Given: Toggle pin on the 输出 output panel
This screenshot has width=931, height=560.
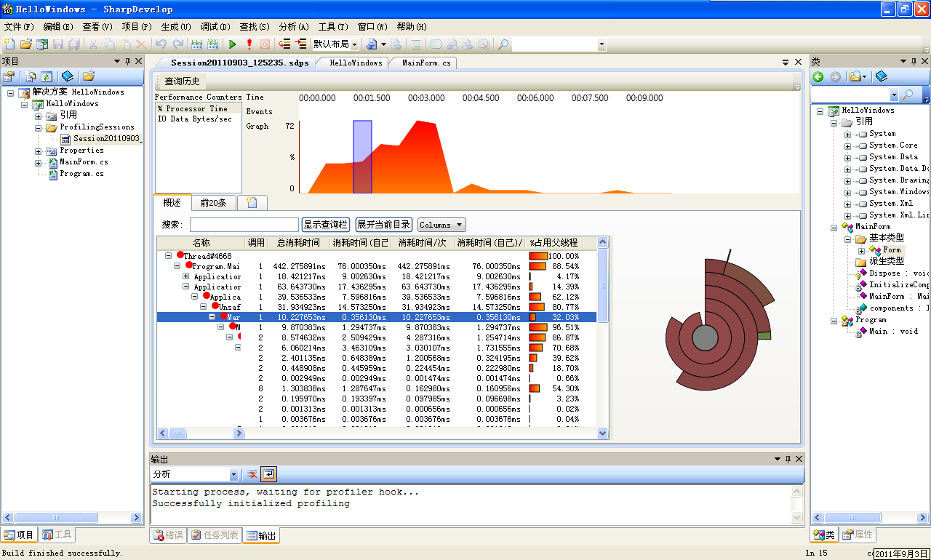Looking at the screenshot, I should (787, 459).
